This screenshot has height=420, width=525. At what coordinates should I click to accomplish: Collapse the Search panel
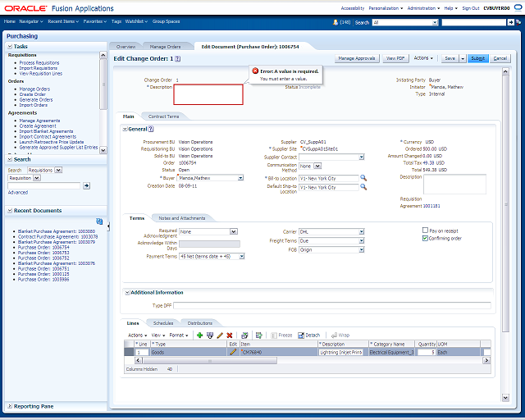coord(10,159)
